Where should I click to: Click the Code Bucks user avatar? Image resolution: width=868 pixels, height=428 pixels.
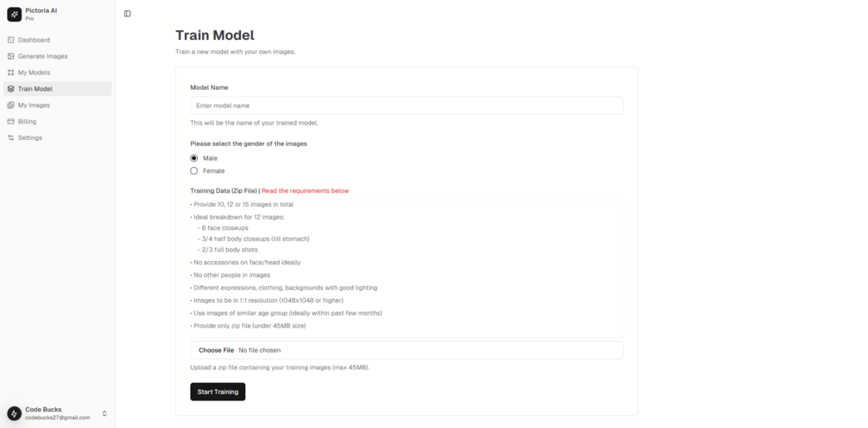[14, 413]
